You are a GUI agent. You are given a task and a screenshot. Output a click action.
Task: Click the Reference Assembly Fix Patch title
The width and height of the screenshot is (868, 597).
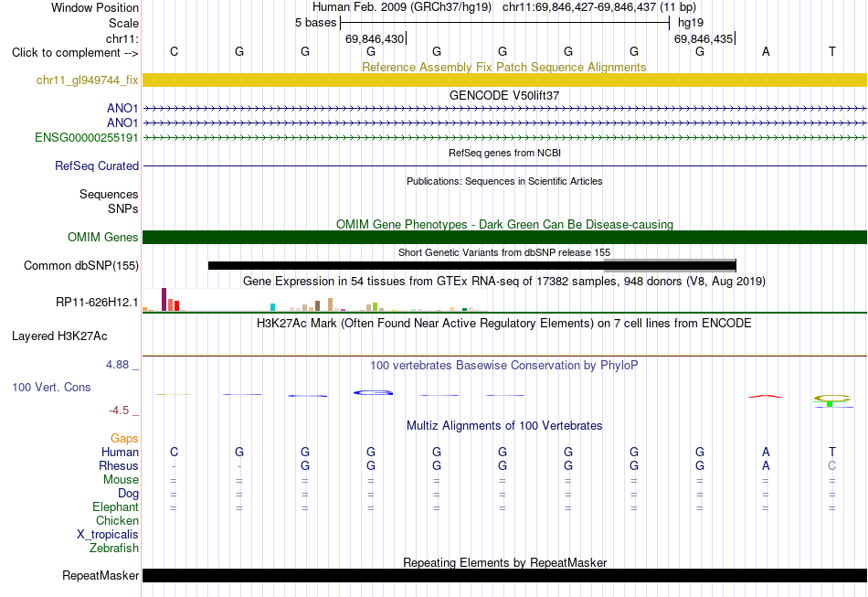[x=503, y=68]
